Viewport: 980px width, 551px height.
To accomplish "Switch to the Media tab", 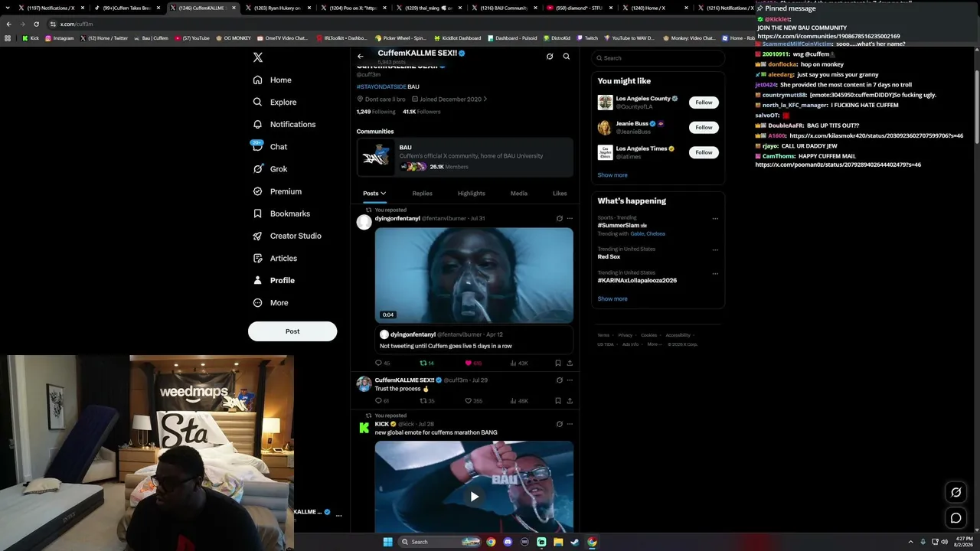I will (x=519, y=193).
